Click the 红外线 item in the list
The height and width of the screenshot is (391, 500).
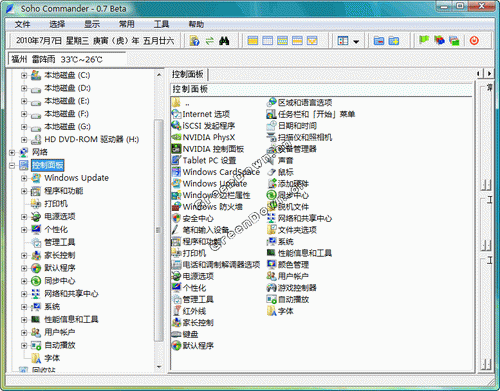click(x=189, y=311)
